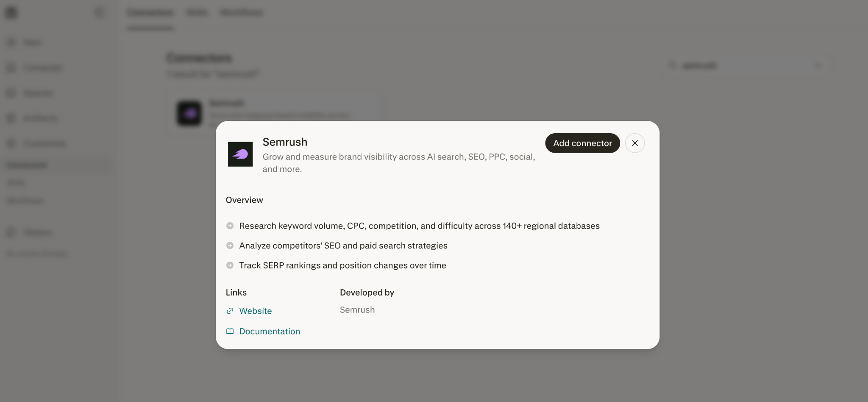Click the book icon beside Documentation

pos(230,331)
